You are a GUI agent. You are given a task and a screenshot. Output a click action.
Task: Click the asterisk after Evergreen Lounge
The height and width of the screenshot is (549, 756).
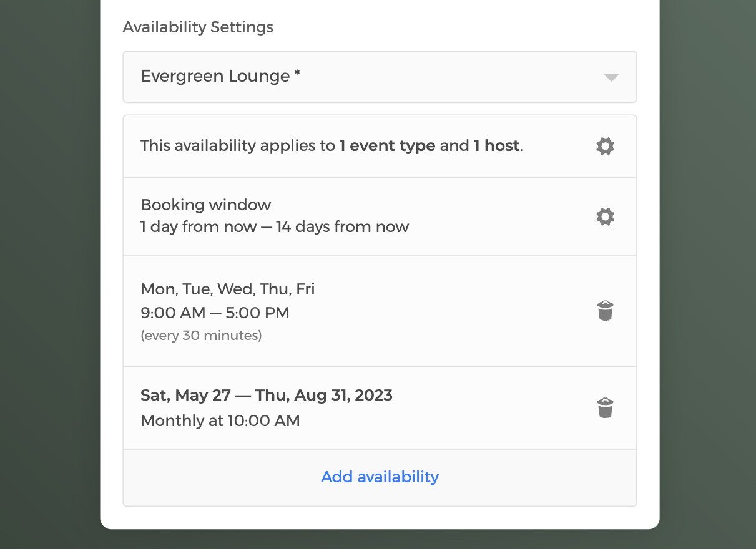coord(297,74)
